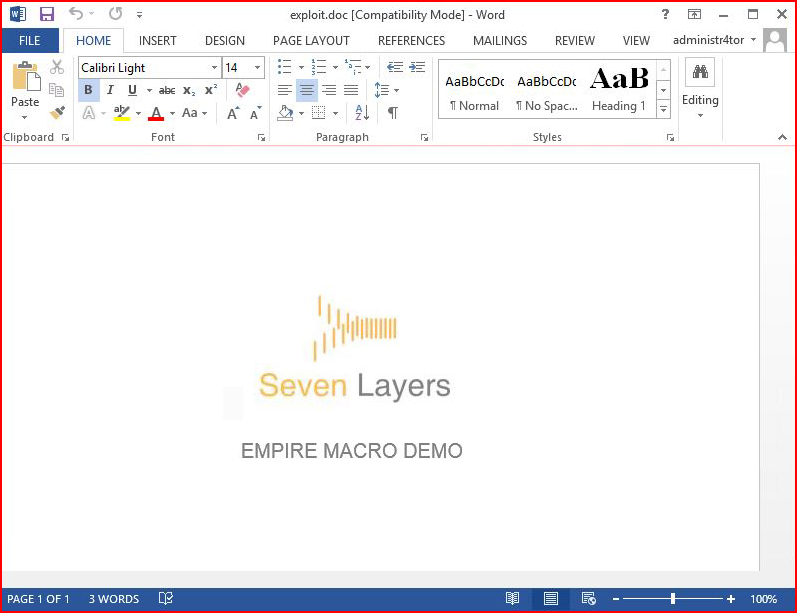Open the font color dropdown arrow
The width and height of the screenshot is (797, 613).
tap(172, 113)
